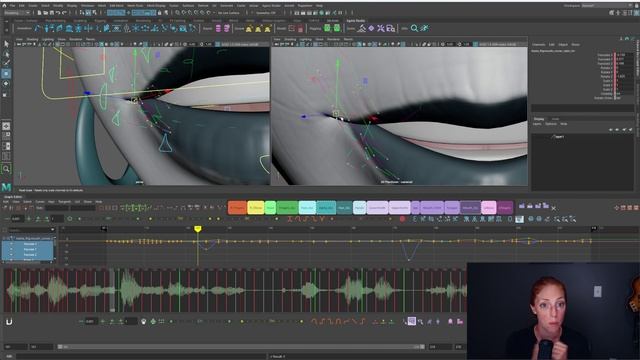Open the Tangents menu in the Graph Editor

point(64,202)
